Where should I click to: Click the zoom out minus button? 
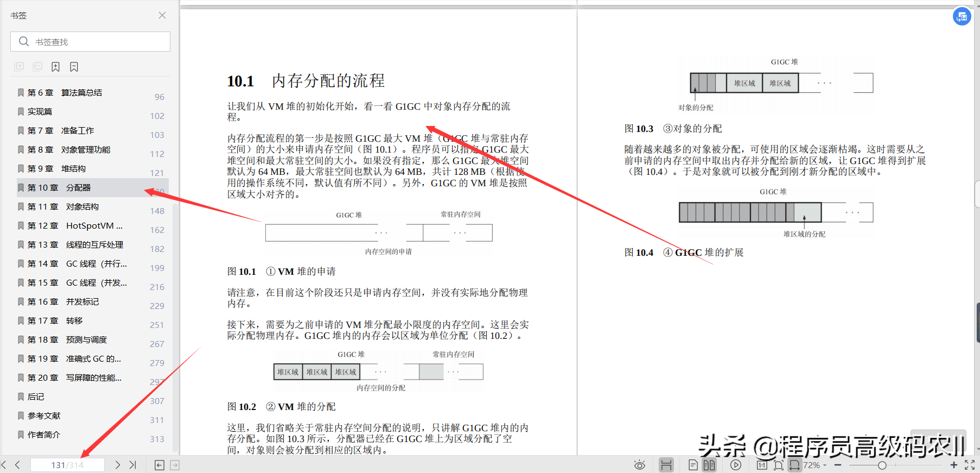tap(838, 465)
